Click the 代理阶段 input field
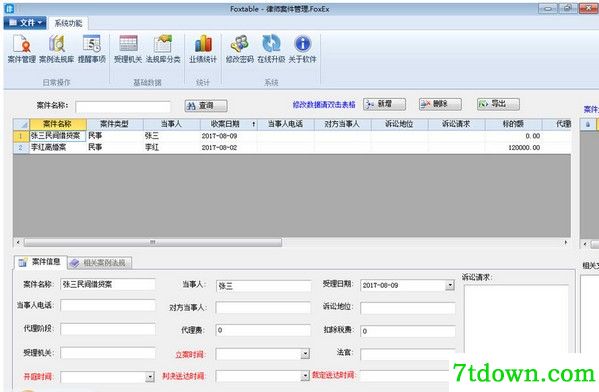599x392 pixels. pos(108,329)
